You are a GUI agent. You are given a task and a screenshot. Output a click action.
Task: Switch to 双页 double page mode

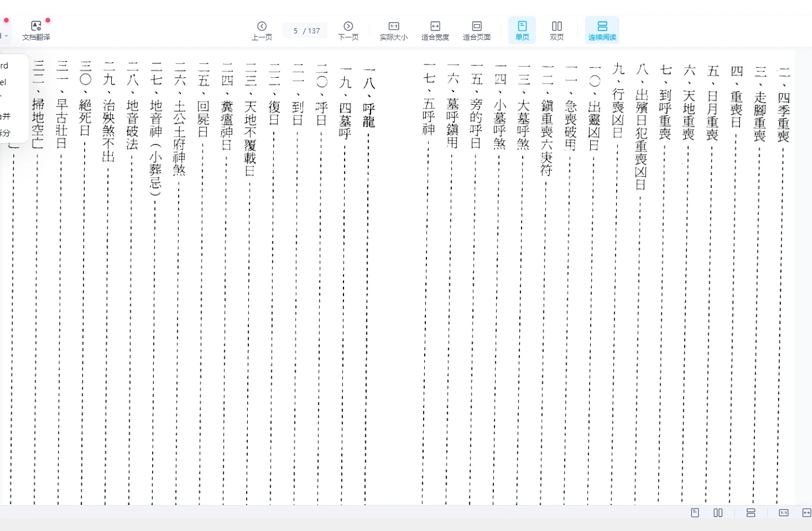pyautogui.click(x=557, y=30)
